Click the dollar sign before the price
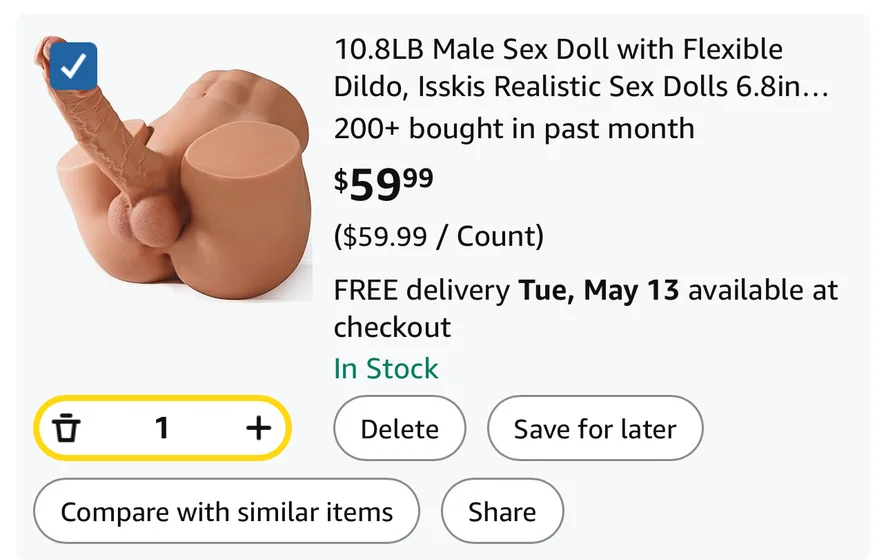Screen dimensions: 886x560 [x=341, y=180]
